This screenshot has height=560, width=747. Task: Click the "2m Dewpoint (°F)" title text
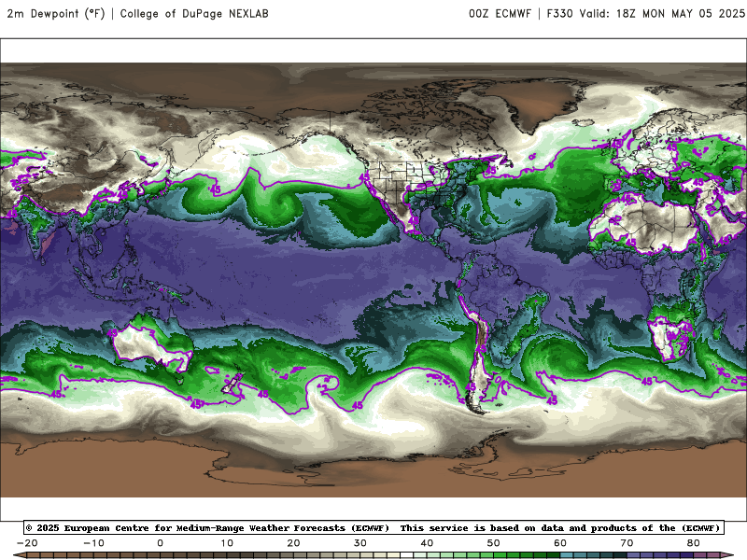[x=55, y=13]
